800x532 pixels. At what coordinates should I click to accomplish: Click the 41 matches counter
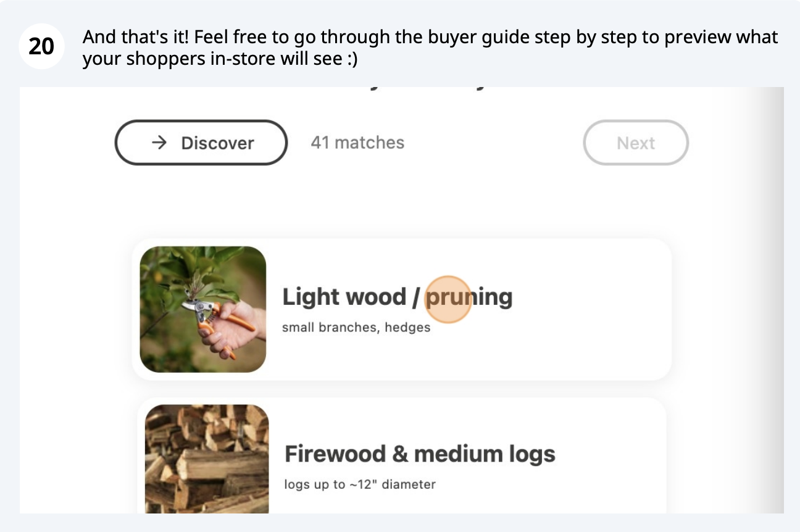point(357,143)
